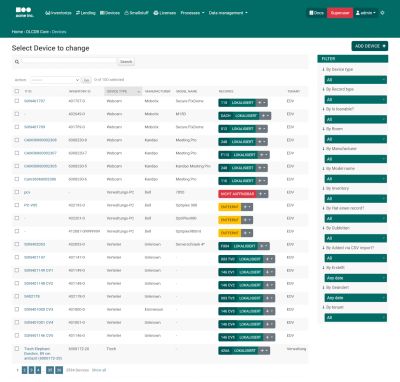Select the Tisch row checkbox

17,349
